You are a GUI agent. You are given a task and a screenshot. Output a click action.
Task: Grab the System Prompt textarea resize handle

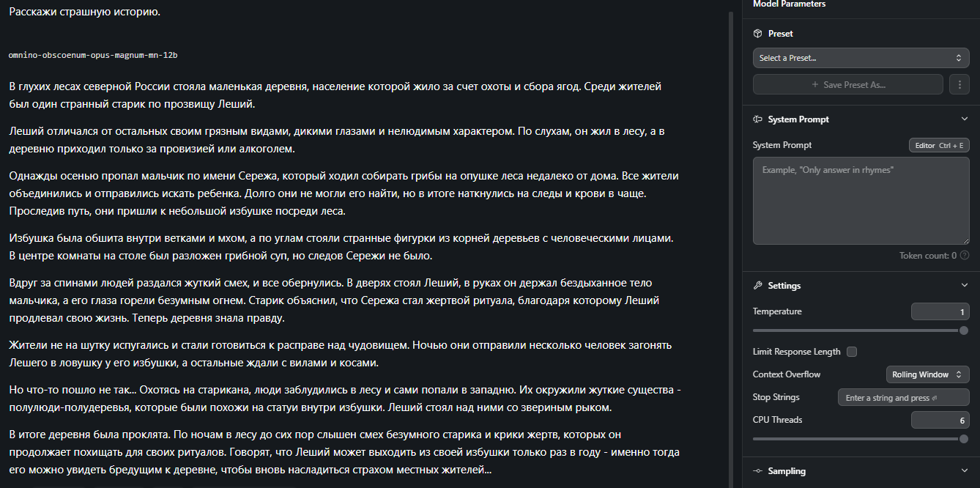click(x=966, y=240)
